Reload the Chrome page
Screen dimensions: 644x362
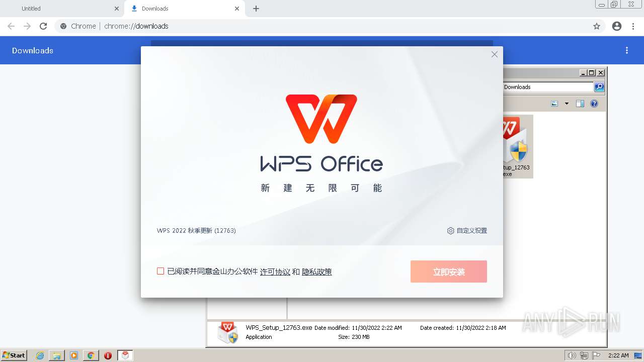(43, 26)
